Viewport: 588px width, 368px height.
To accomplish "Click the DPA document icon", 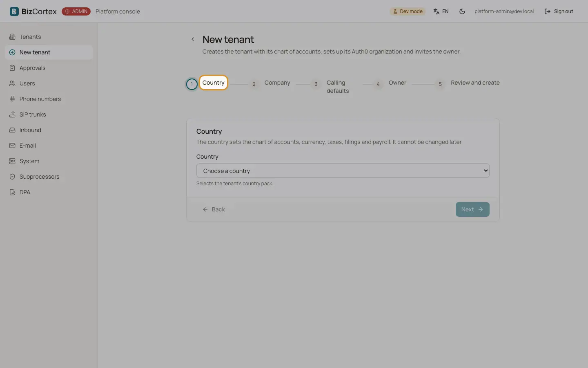I will point(12,192).
